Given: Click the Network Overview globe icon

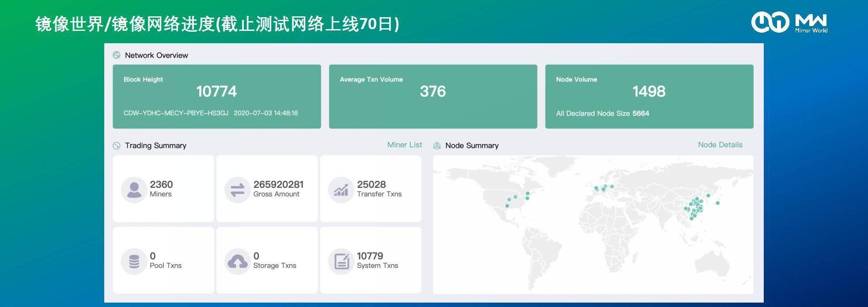Looking at the screenshot, I should coord(117,55).
